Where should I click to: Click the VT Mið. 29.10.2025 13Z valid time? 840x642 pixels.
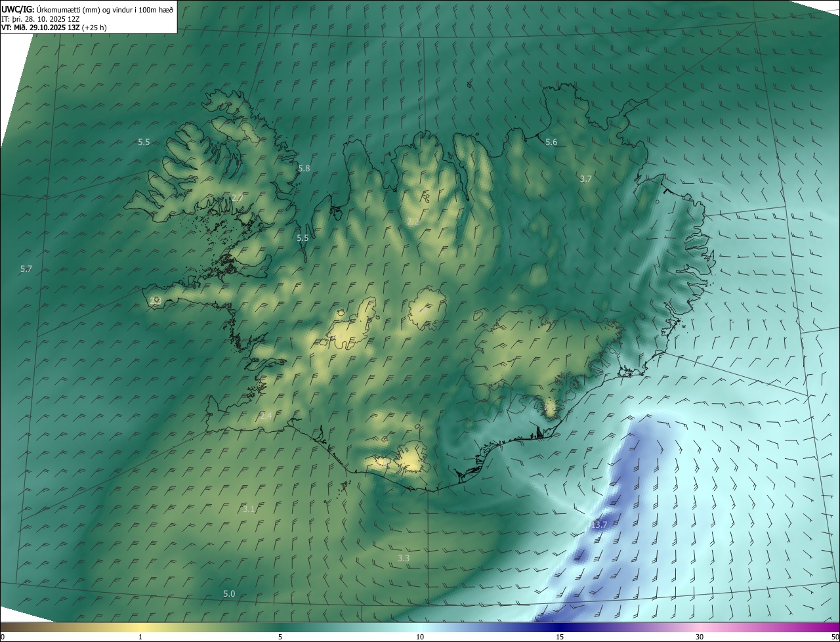point(53,28)
